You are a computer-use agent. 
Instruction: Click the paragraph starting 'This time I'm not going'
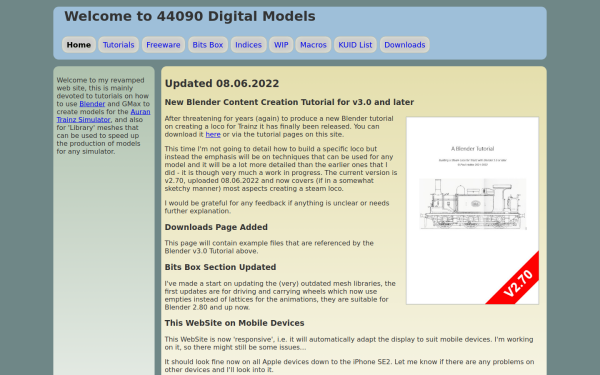tap(281, 168)
